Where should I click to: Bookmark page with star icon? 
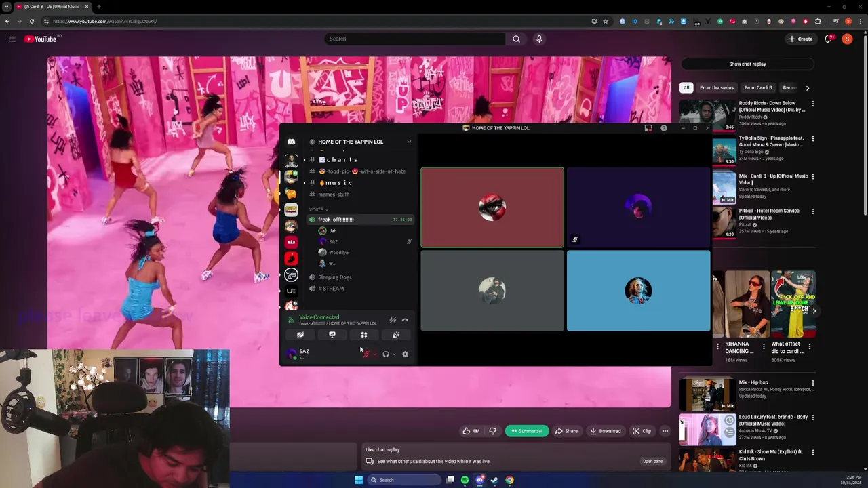click(606, 21)
